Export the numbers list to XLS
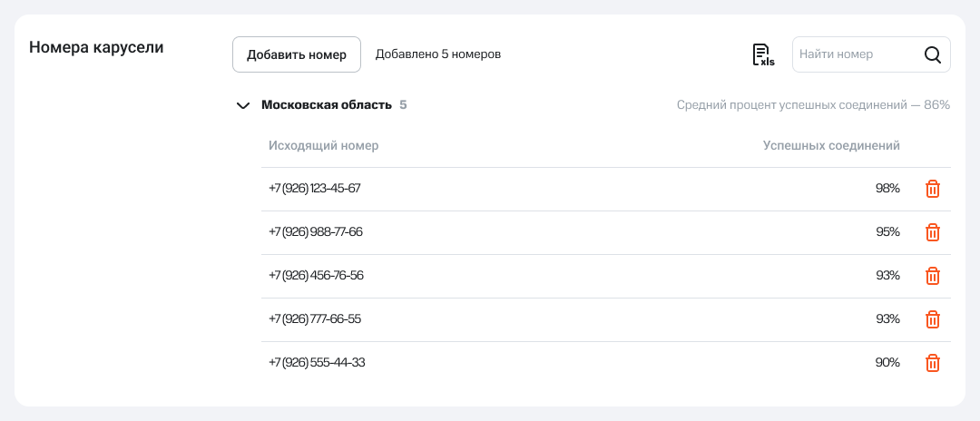Image resolution: width=980 pixels, height=421 pixels. pyautogui.click(x=762, y=54)
